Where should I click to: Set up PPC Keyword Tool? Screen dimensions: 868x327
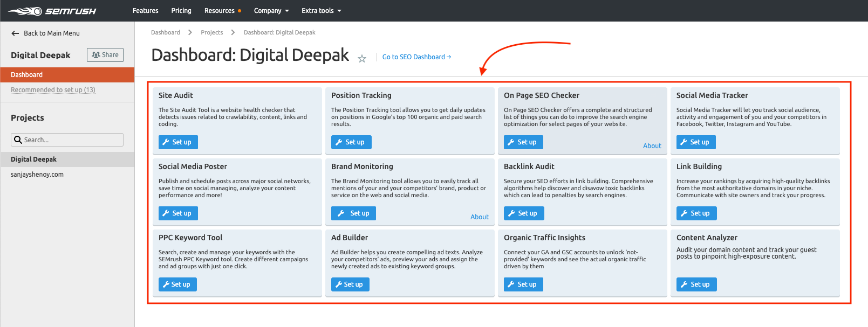(x=177, y=284)
